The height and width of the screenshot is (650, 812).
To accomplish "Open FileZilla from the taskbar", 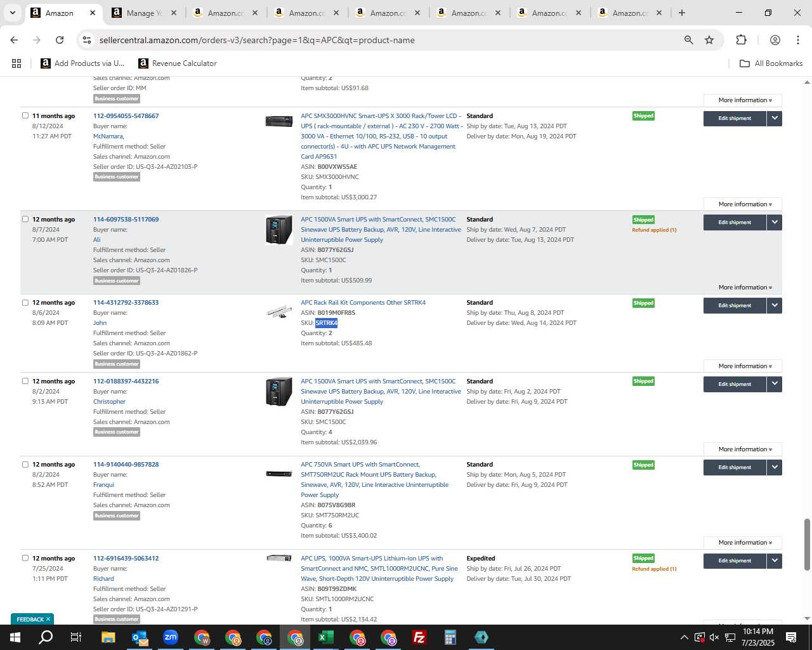I will pyautogui.click(x=419, y=637).
